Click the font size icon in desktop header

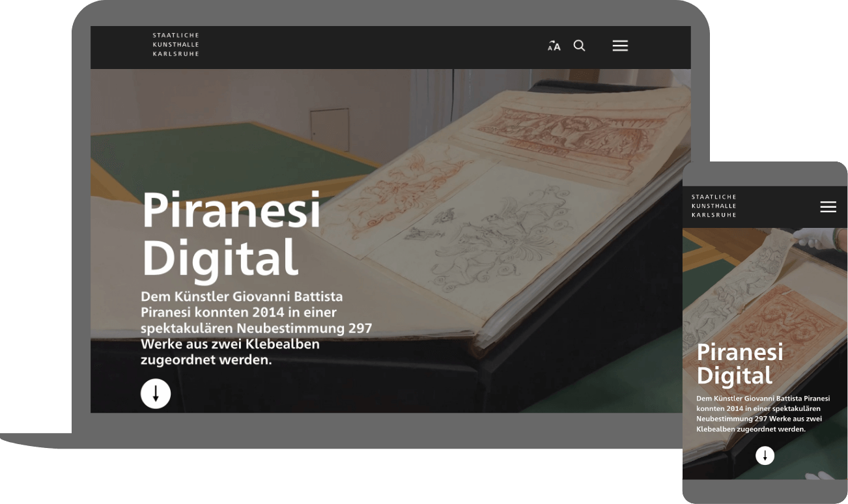tap(554, 46)
